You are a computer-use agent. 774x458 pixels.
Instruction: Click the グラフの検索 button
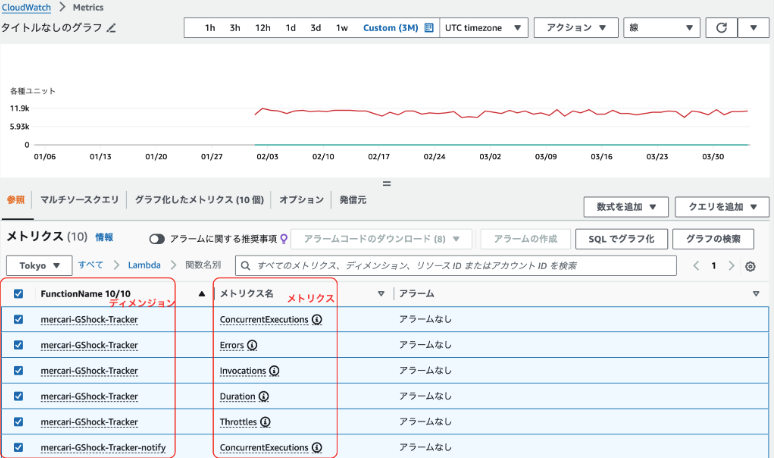click(713, 239)
